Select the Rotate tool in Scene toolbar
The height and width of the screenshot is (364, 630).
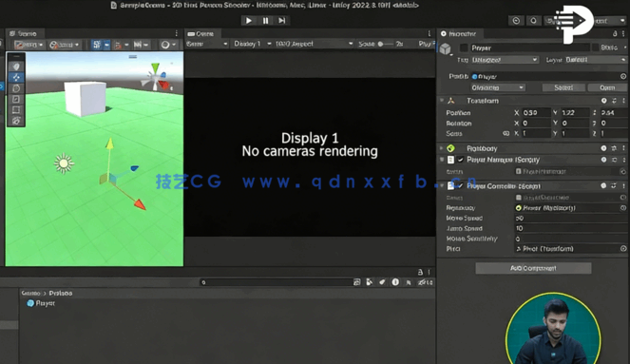[16, 88]
